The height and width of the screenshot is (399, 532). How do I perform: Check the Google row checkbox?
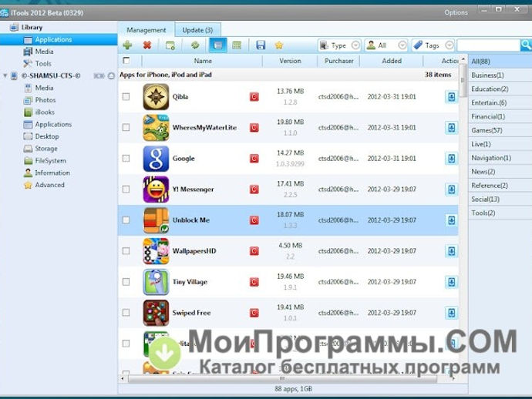(126, 159)
